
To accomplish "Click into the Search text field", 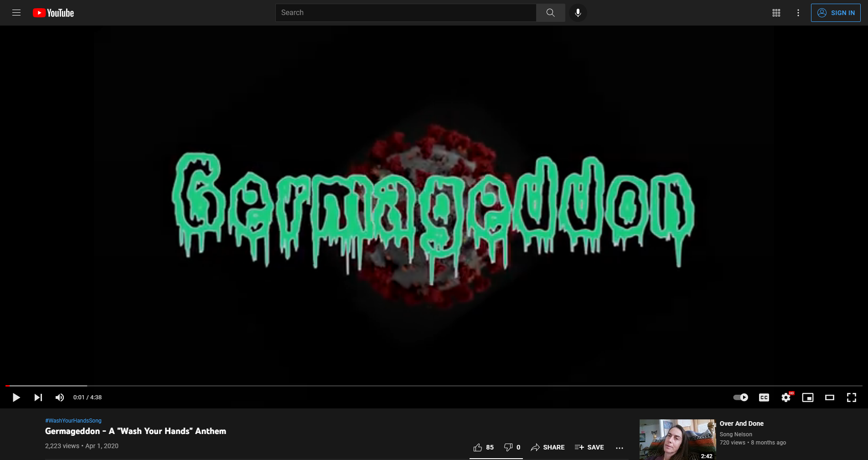I will click(x=406, y=13).
